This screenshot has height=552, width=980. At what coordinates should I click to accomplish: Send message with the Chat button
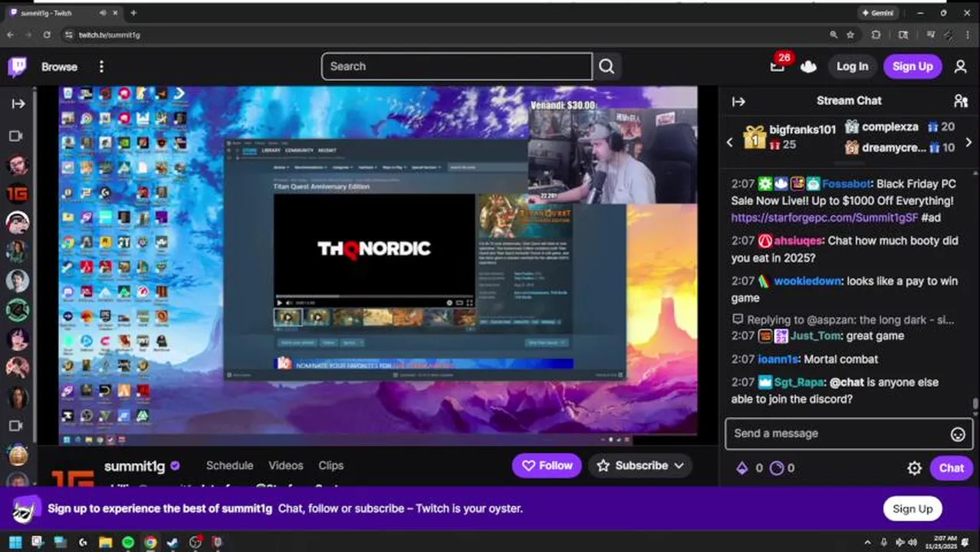[x=952, y=468]
